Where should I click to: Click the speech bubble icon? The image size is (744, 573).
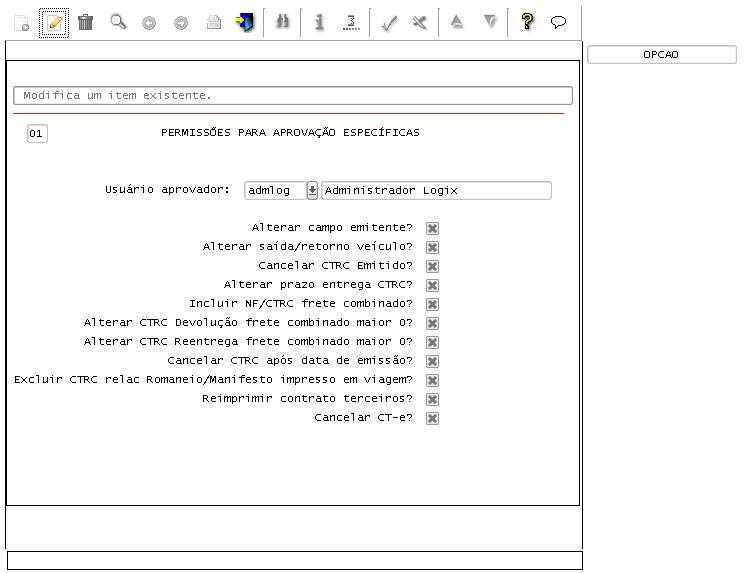pyautogui.click(x=558, y=22)
